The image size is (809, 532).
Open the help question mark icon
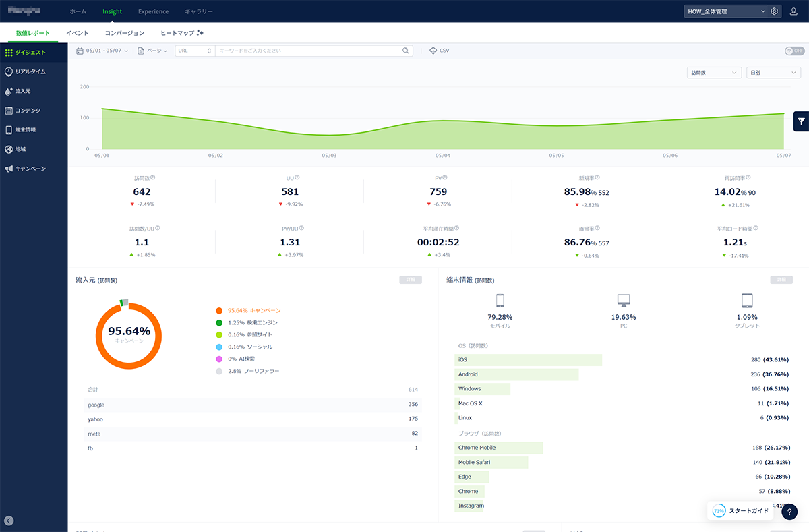tap(789, 511)
